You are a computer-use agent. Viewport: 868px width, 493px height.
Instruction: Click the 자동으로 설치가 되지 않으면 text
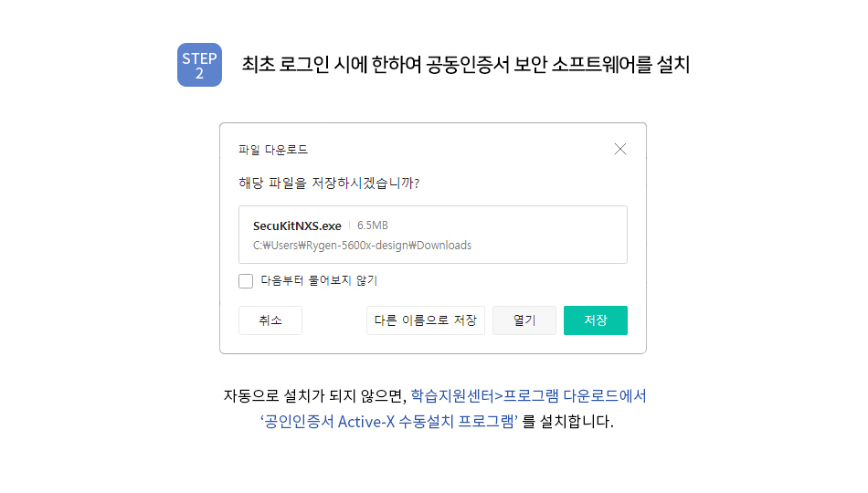pos(315,395)
